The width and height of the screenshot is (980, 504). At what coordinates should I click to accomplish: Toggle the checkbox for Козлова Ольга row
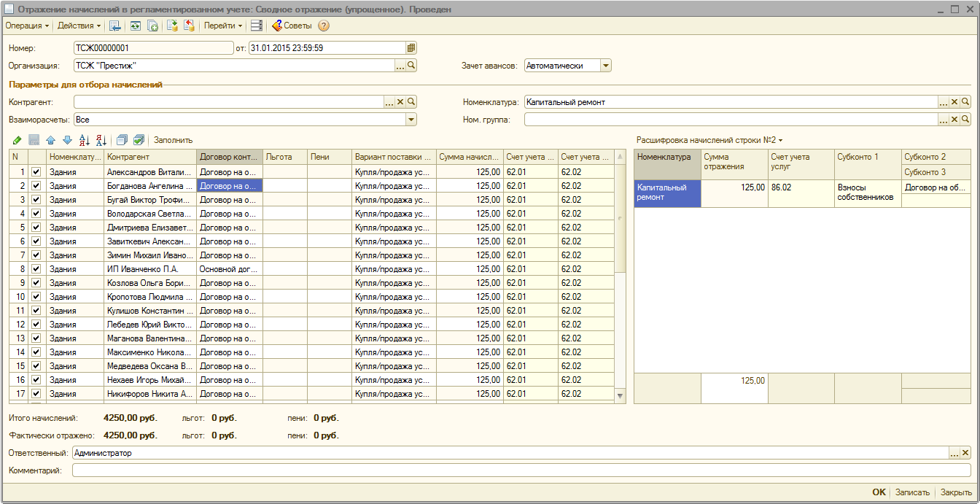(36, 283)
